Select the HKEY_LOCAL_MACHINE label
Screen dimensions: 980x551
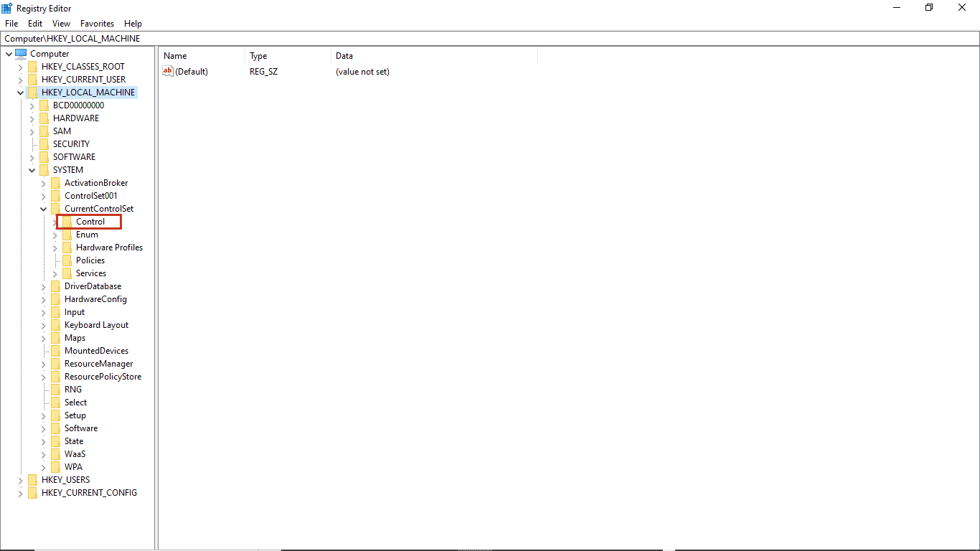tap(88, 93)
